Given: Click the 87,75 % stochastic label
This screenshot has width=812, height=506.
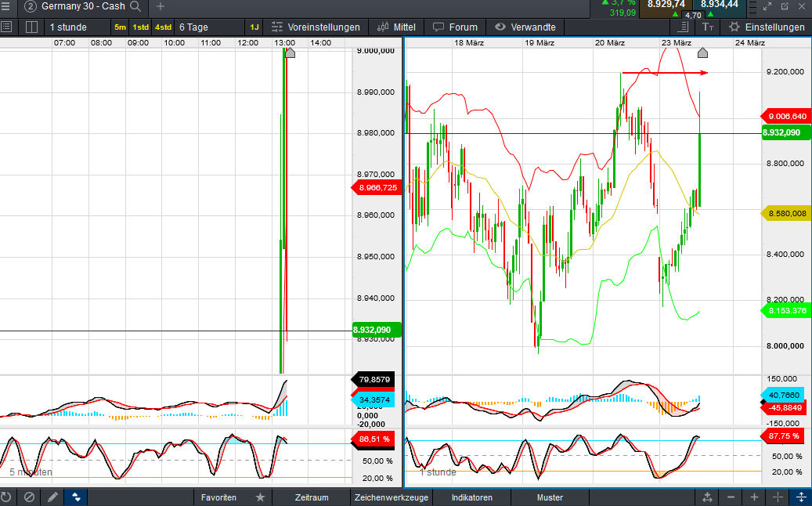Looking at the screenshot, I should click(x=782, y=436).
